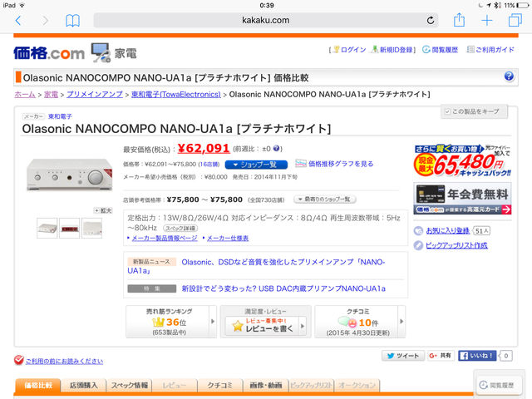Screen dimensions: 532x399
Task: Expand arrow beside クチコミ box
Action: click(401, 322)
